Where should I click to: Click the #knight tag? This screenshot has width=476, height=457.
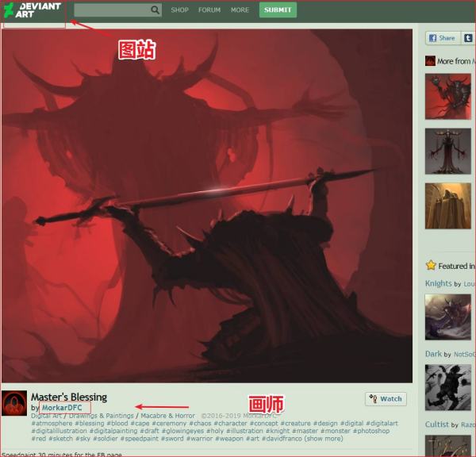(x=278, y=431)
